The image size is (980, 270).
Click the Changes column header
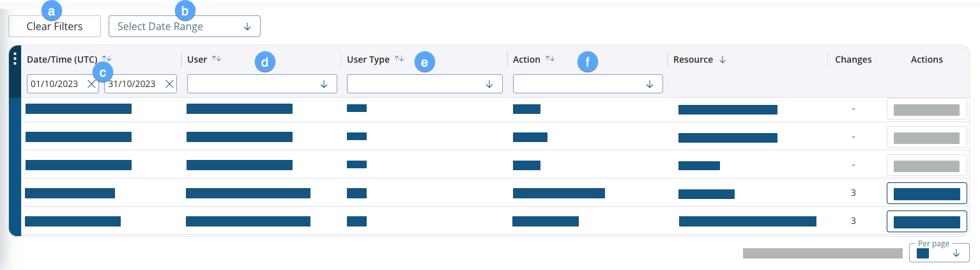click(x=854, y=60)
